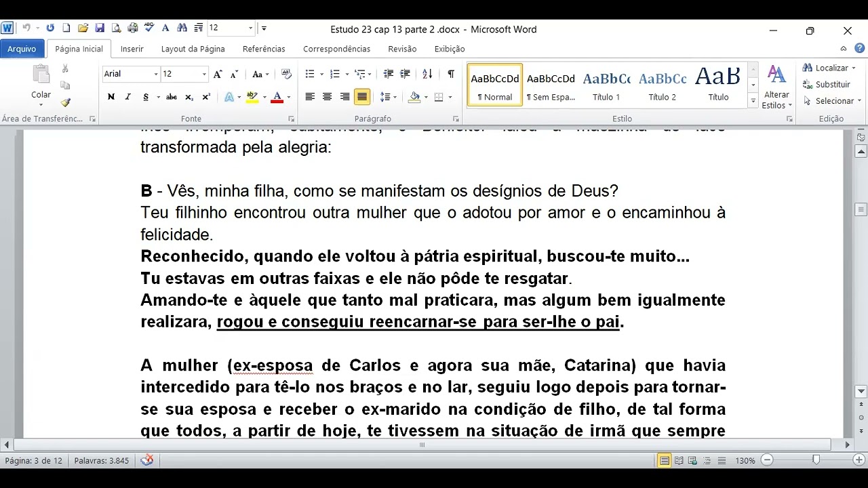Apply the Título 2 style

[x=663, y=85]
